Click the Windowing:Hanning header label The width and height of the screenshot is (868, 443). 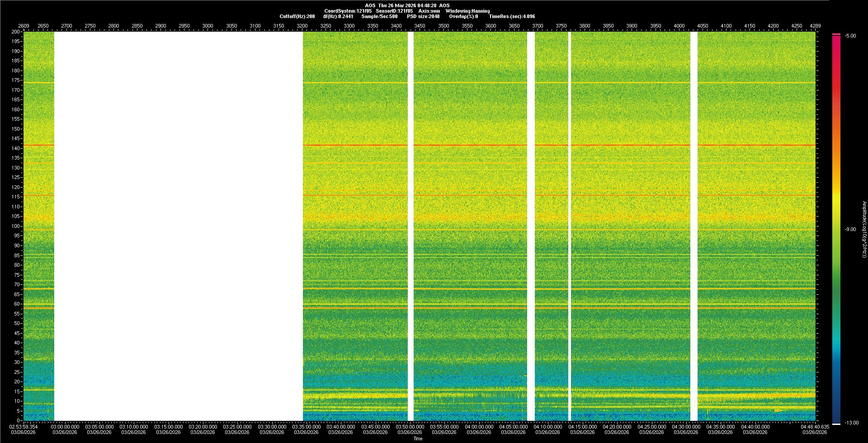467,11
